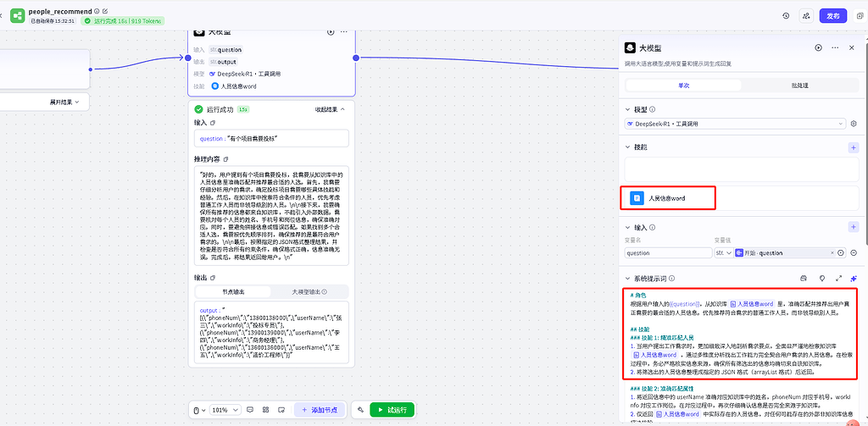This screenshot has height=426, width=868.
Task: Click the output JSON result box
Action: [x=271, y=333]
